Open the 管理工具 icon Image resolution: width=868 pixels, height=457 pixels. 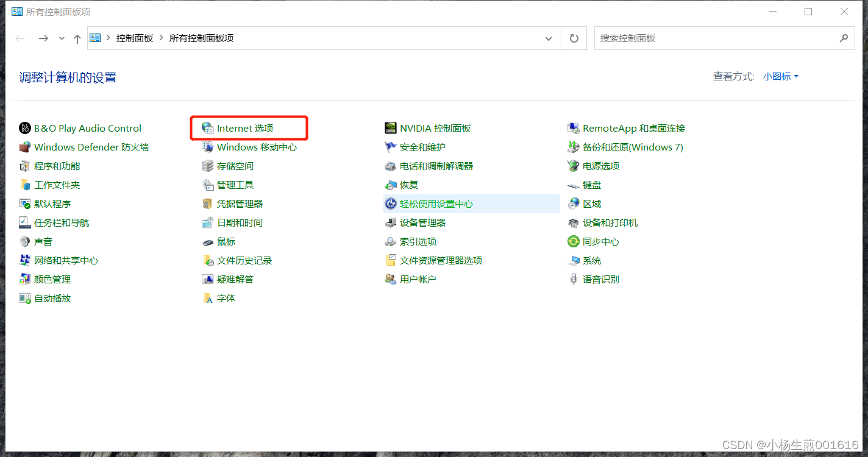tap(208, 185)
